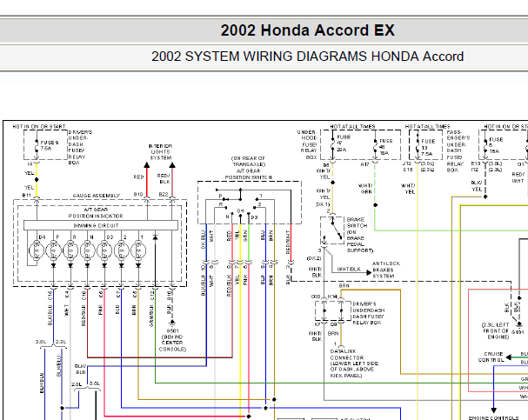Click the N indicator lamp symbol
Screen dimensions: 528x420
pyautogui.click(x=88, y=250)
